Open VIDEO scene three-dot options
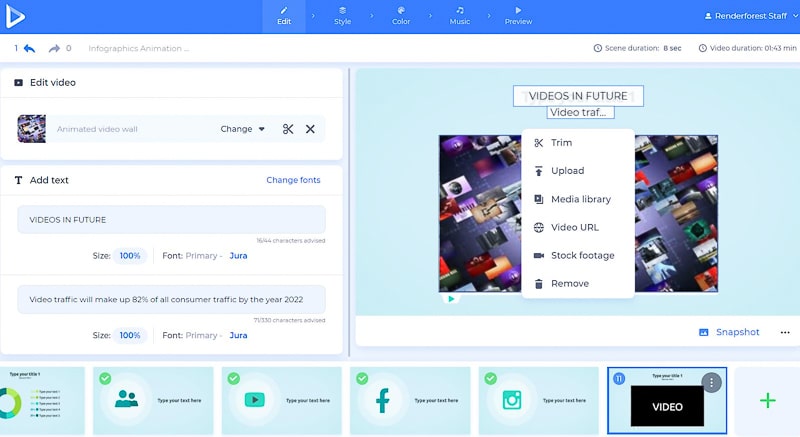 (x=712, y=382)
